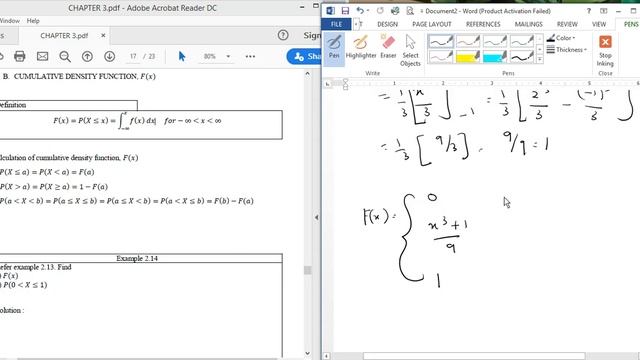Click the 80% zoom value field
640x360 pixels.
tap(210, 56)
